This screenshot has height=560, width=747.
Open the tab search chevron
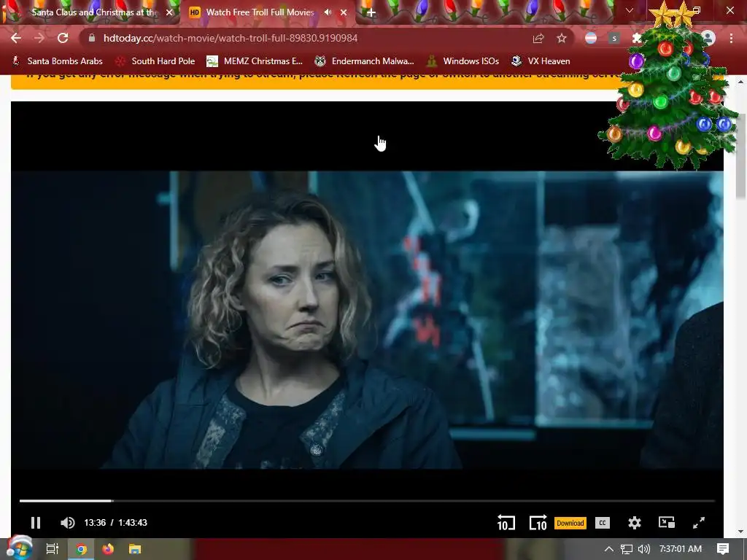630,10
